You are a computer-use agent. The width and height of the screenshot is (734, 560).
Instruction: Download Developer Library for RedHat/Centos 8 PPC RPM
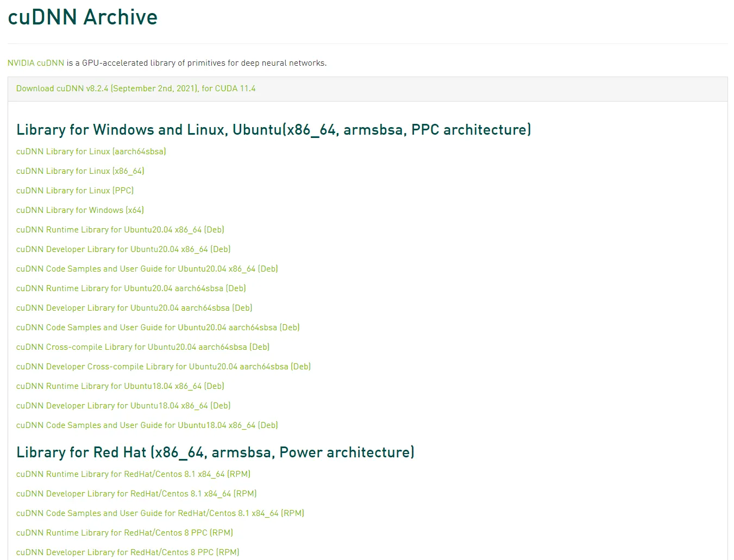128,552
